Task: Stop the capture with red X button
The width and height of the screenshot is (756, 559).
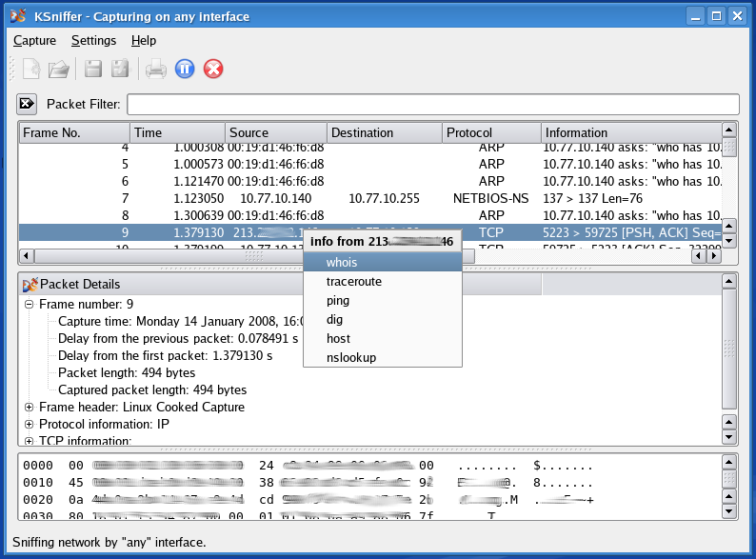Action: [x=213, y=69]
